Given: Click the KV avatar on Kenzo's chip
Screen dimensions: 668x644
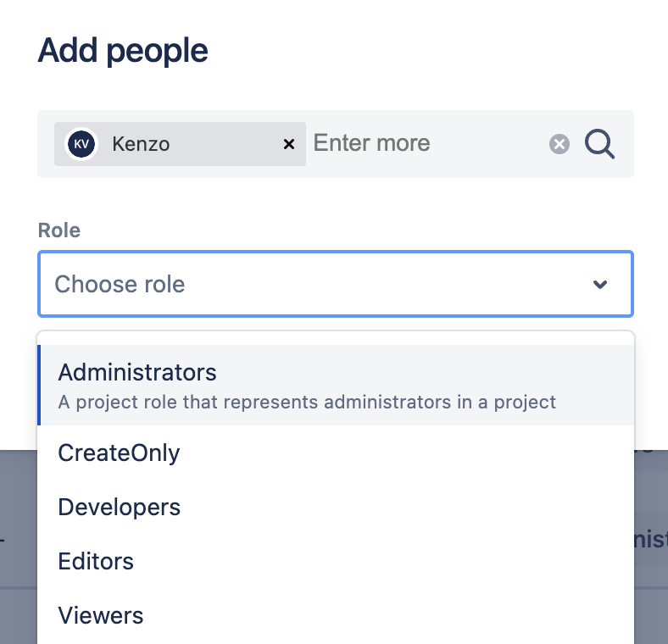Looking at the screenshot, I should click(x=81, y=144).
